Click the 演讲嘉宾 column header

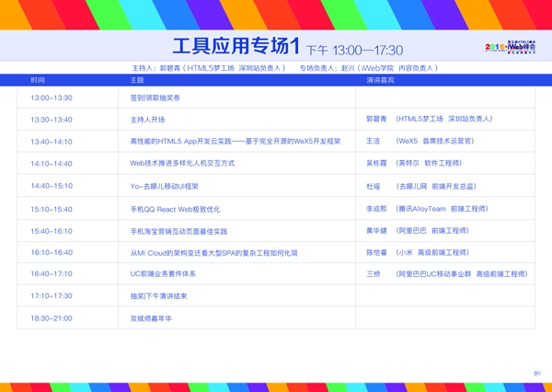click(x=380, y=80)
